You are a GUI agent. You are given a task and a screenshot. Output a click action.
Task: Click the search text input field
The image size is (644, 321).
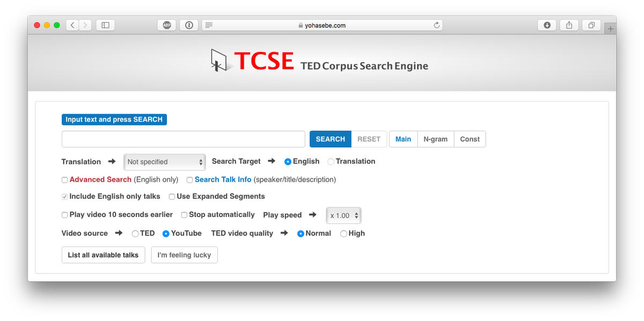(184, 139)
